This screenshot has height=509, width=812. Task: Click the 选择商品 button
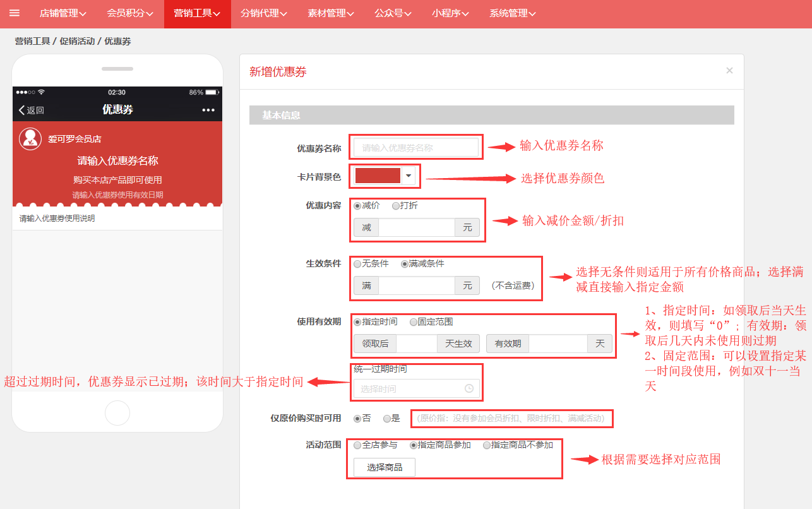(x=385, y=467)
